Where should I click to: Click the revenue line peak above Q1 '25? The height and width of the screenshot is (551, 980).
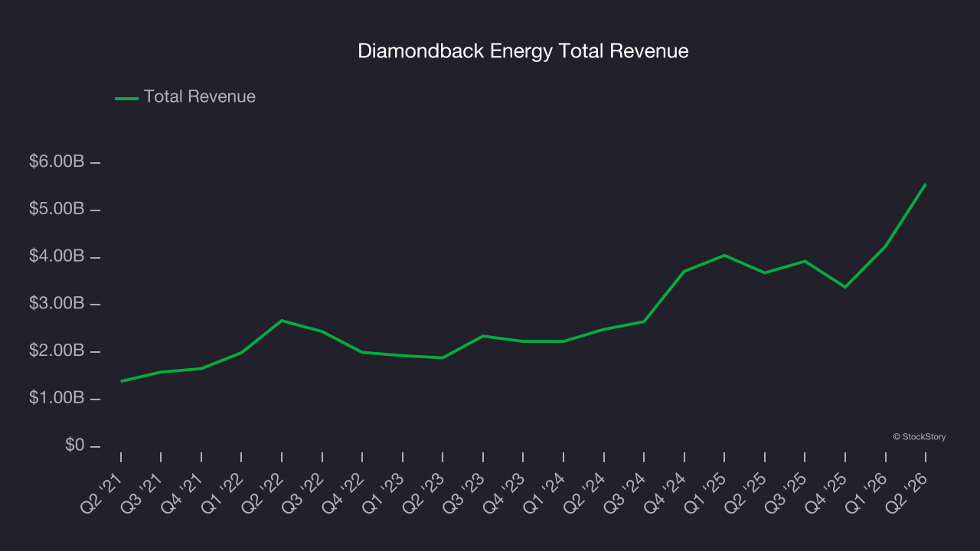(724, 255)
